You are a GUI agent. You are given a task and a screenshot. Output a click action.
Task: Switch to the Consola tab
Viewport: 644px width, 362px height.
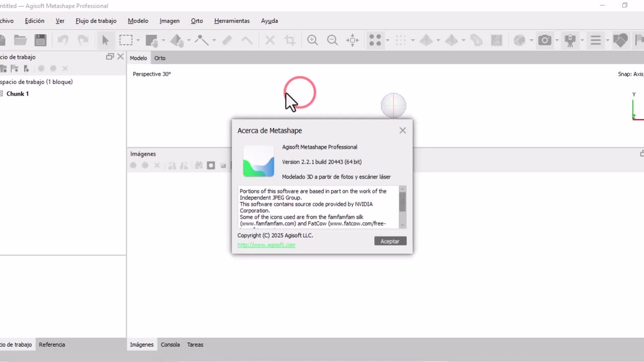pyautogui.click(x=170, y=344)
